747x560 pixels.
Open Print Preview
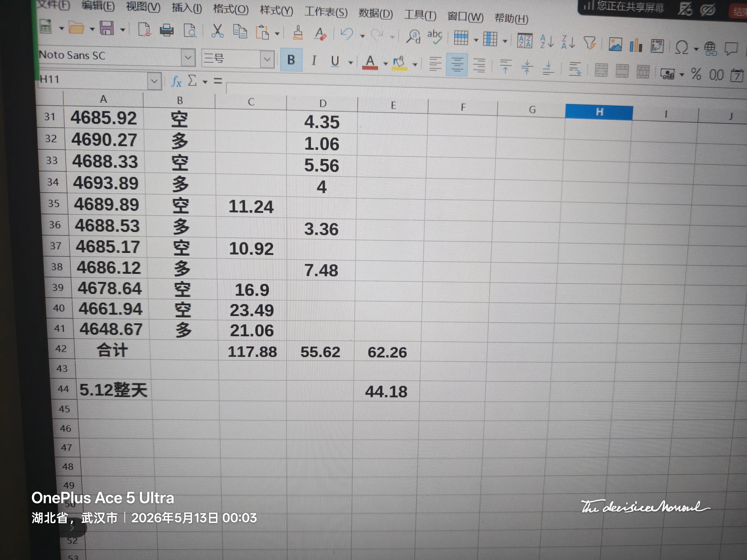tap(190, 31)
